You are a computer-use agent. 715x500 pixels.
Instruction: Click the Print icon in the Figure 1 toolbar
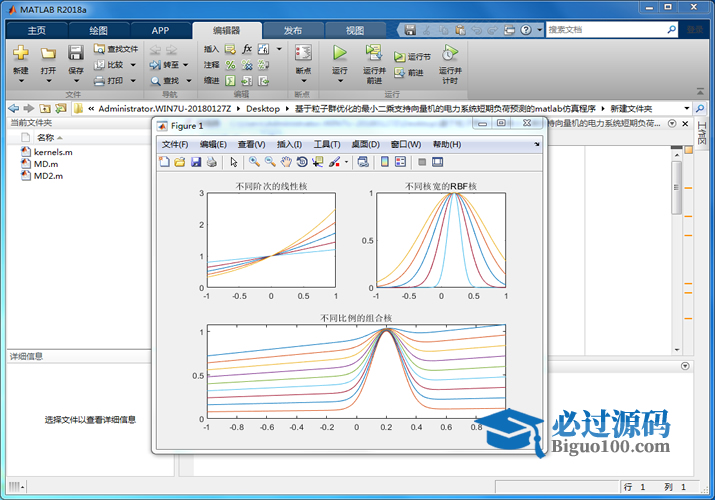coord(212,162)
